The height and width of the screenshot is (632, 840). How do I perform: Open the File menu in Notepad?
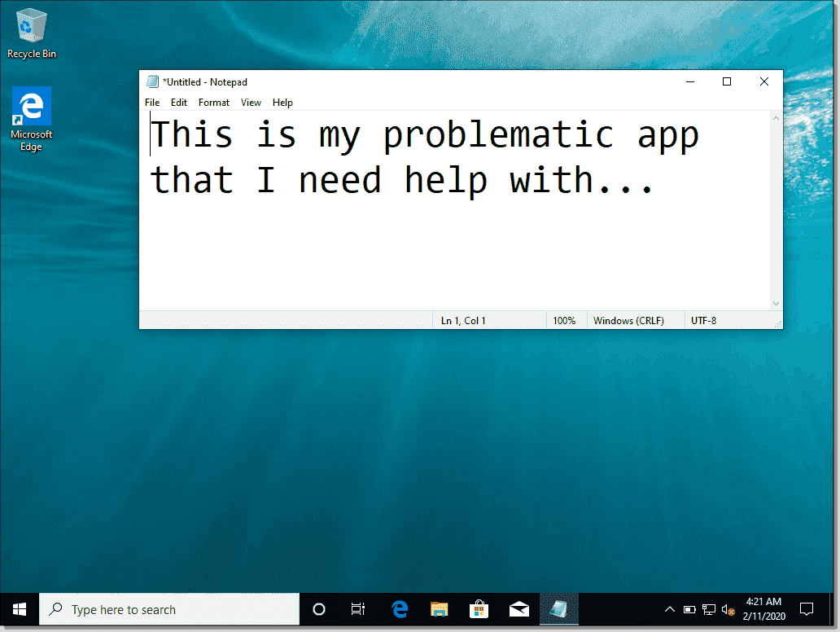pos(151,102)
